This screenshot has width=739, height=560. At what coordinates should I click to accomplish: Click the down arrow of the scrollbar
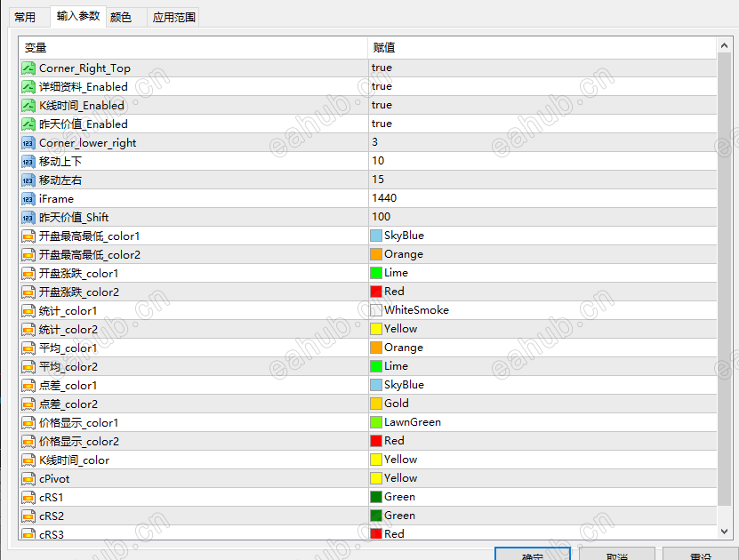point(725,532)
